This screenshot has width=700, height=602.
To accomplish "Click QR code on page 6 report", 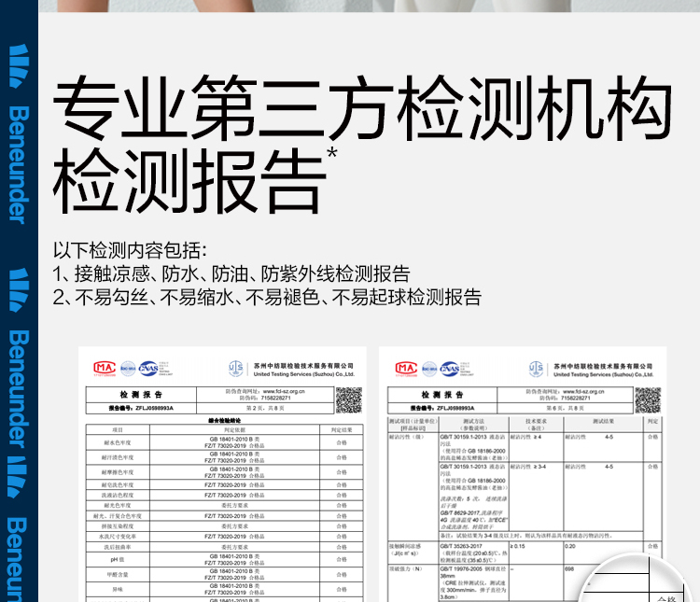I will click(x=648, y=400).
